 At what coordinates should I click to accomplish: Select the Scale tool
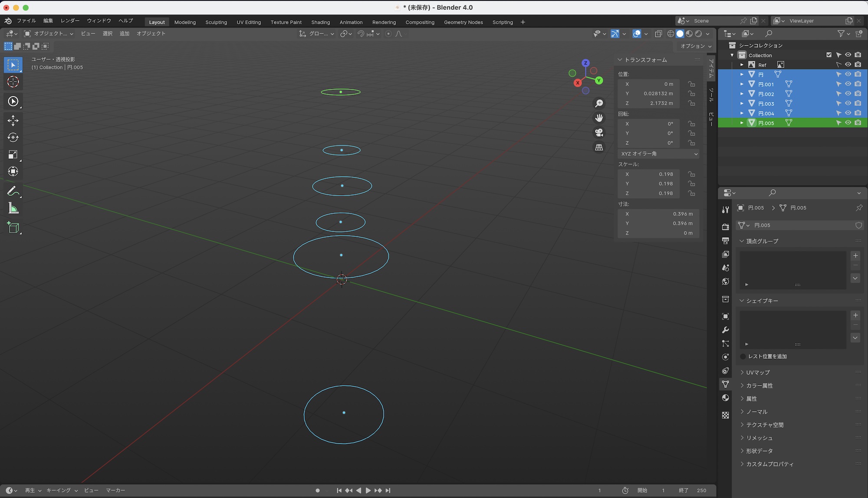click(13, 155)
